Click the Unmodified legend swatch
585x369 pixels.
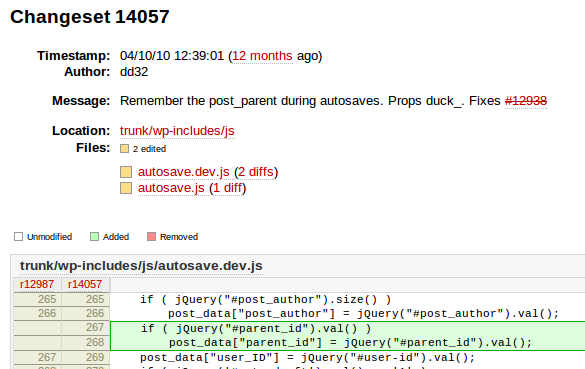click(18, 237)
